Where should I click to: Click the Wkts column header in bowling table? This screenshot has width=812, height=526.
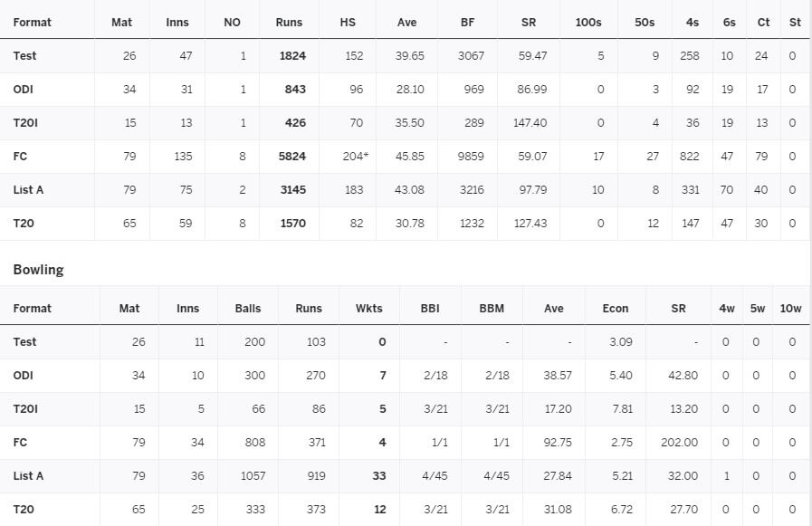click(x=368, y=309)
